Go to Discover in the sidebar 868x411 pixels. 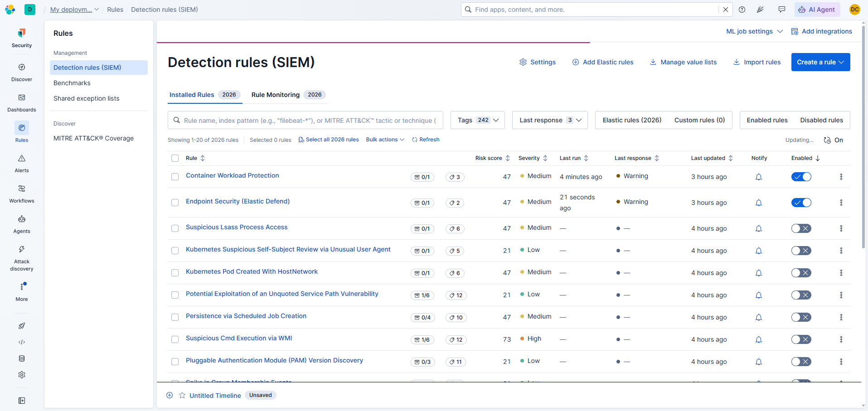22,72
